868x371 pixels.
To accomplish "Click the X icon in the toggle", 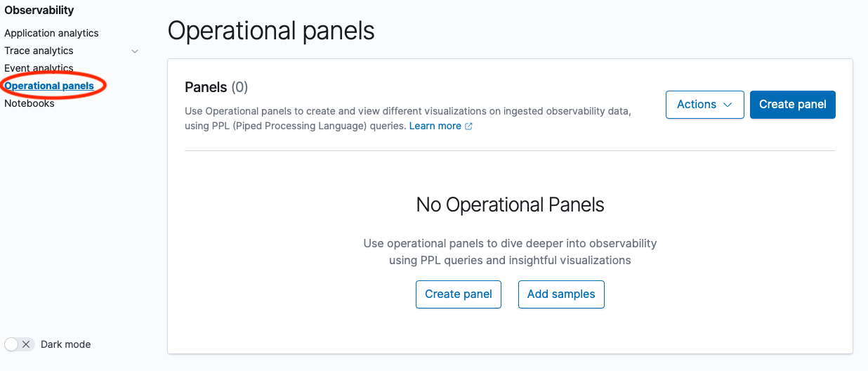I will 26,344.
